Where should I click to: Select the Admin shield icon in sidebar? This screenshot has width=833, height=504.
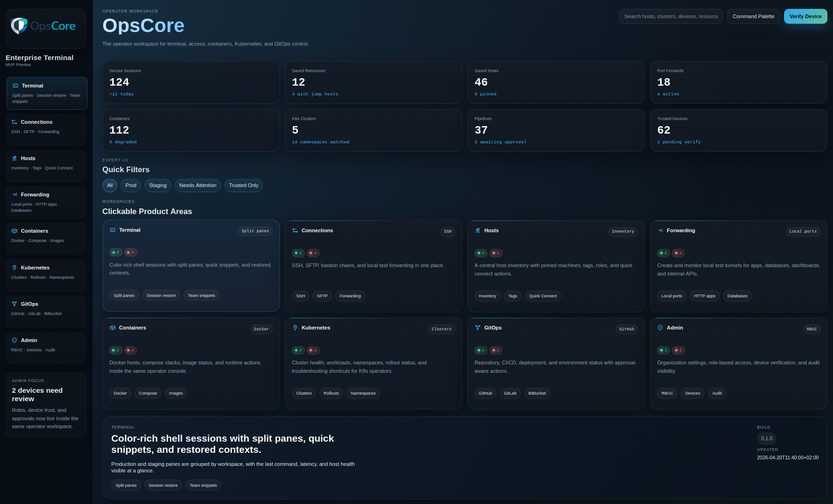14,340
